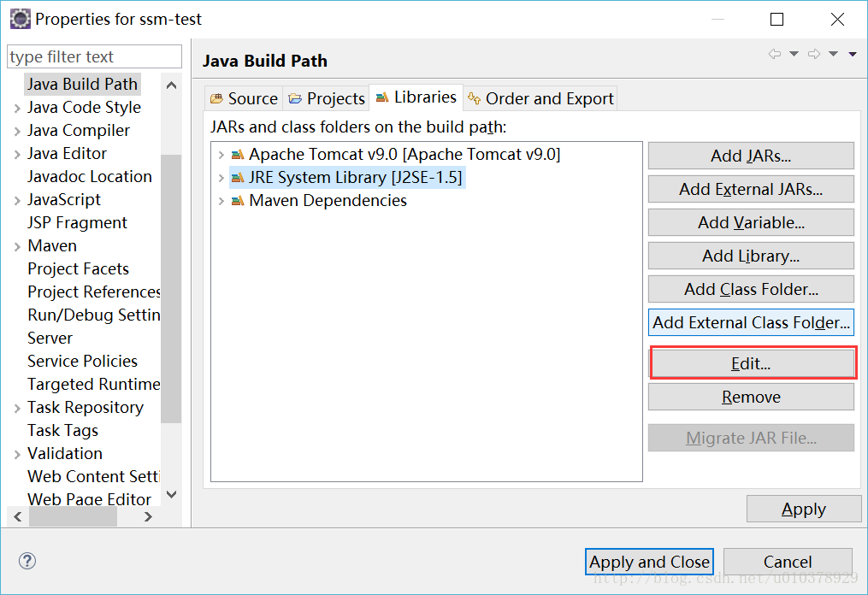Click the Add Variable... button

(751, 222)
